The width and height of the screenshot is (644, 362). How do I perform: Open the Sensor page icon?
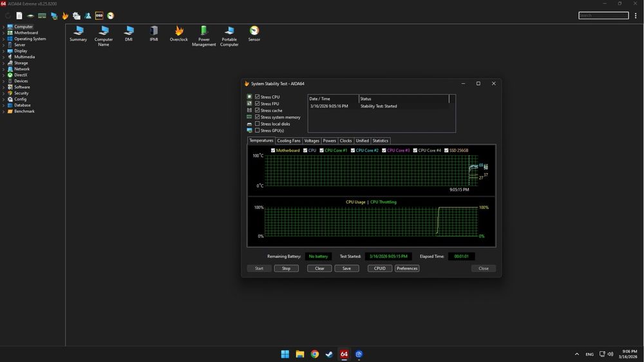[x=254, y=33]
